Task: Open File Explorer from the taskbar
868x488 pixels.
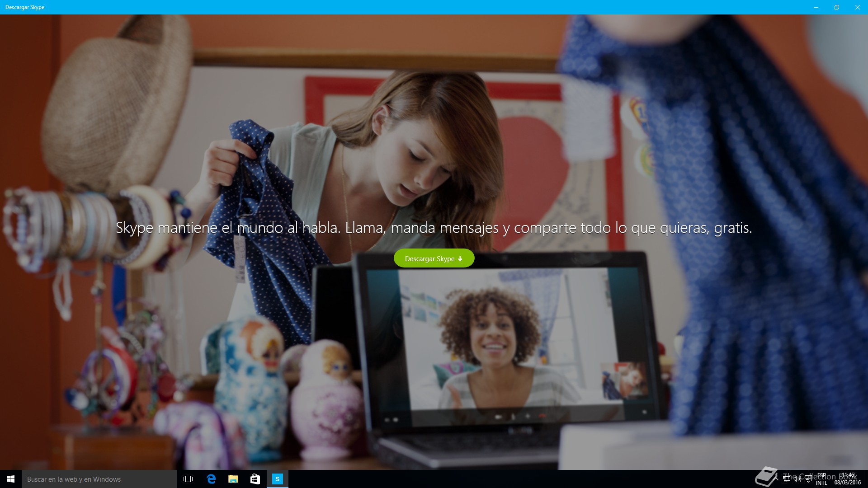Action: point(233,479)
